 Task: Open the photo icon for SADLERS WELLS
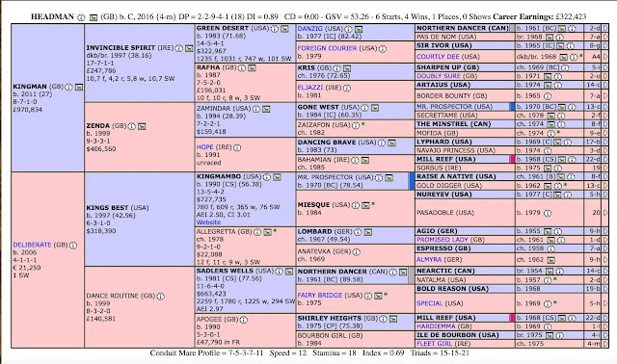[x=289, y=272]
